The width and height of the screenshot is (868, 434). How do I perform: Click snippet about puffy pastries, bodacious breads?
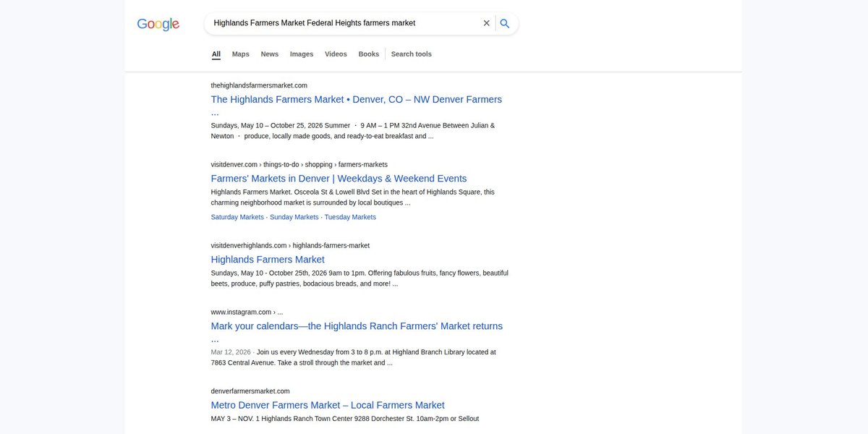point(359,278)
